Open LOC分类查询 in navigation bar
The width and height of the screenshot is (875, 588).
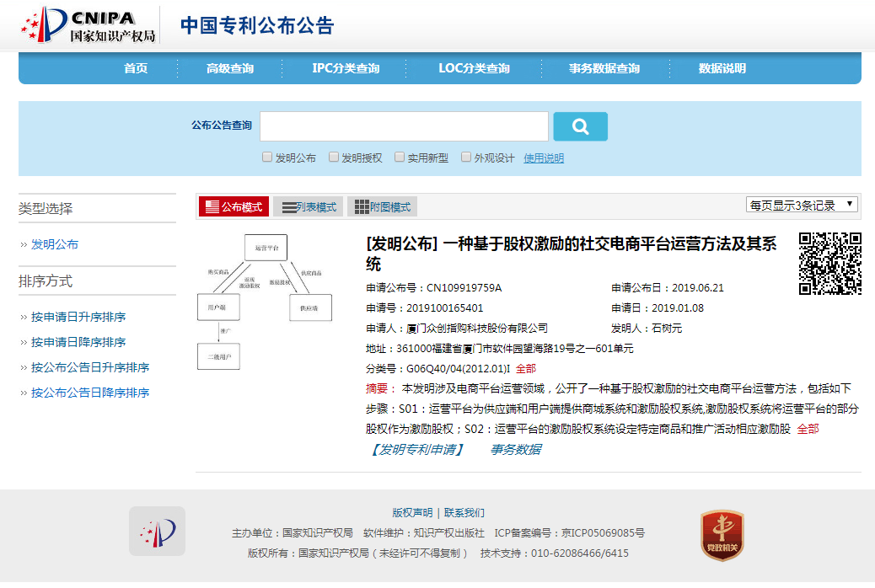474,68
